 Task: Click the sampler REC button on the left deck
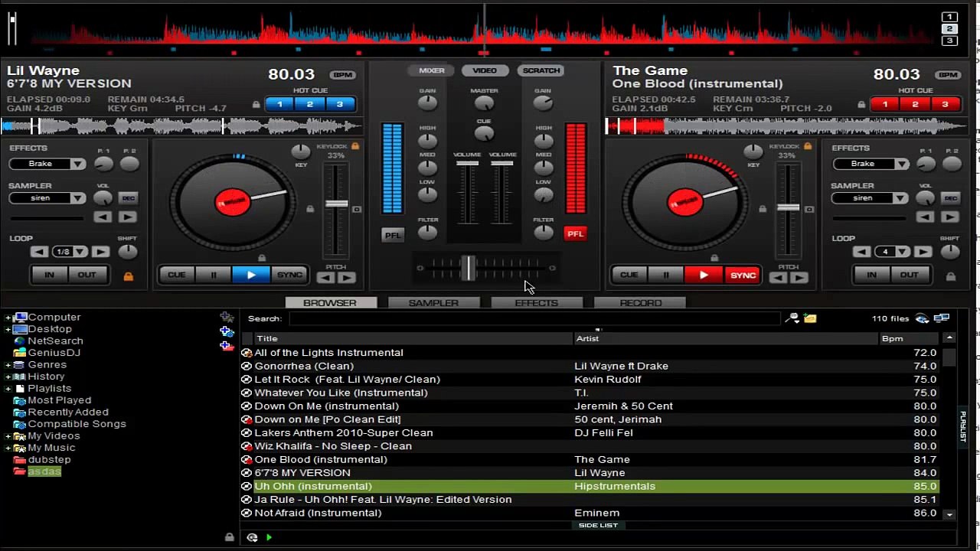[128, 198]
